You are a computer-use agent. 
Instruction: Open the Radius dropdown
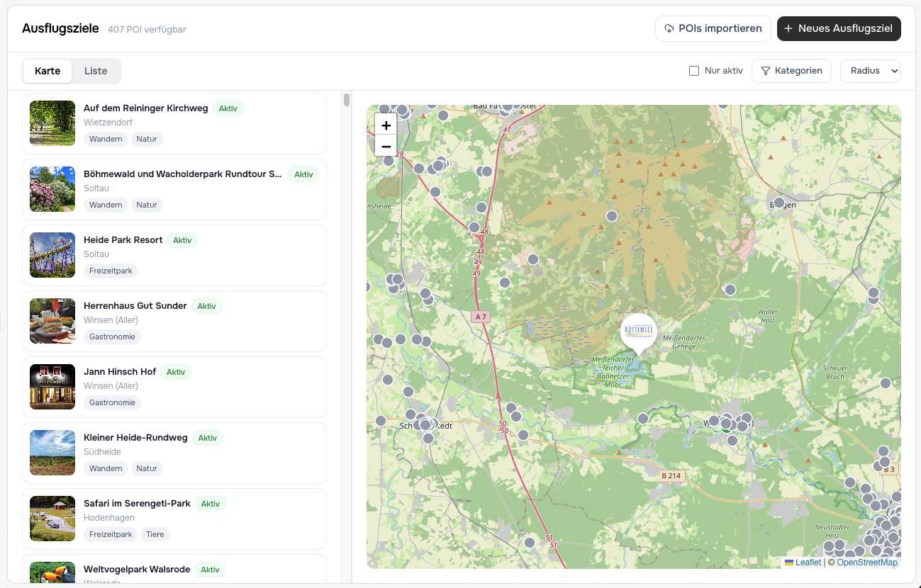[x=871, y=71]
